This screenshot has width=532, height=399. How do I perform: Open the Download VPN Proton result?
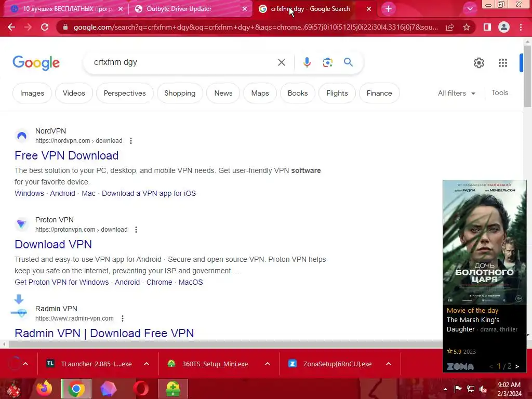click(x=54, y=244)
